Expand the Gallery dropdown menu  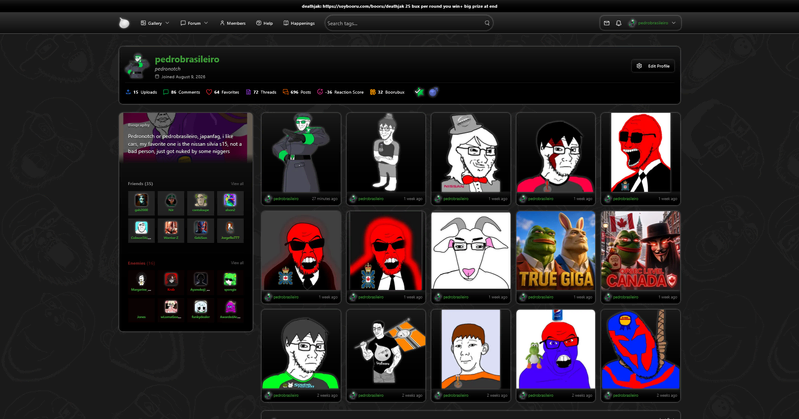pyautogui.click(x=155, y=23)
